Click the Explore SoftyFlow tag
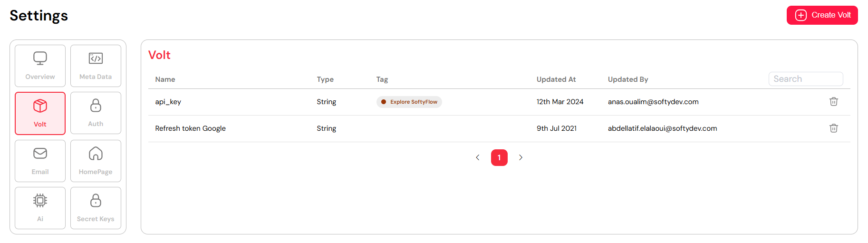This screenshot has height=243, width=868. coord(409,102)
